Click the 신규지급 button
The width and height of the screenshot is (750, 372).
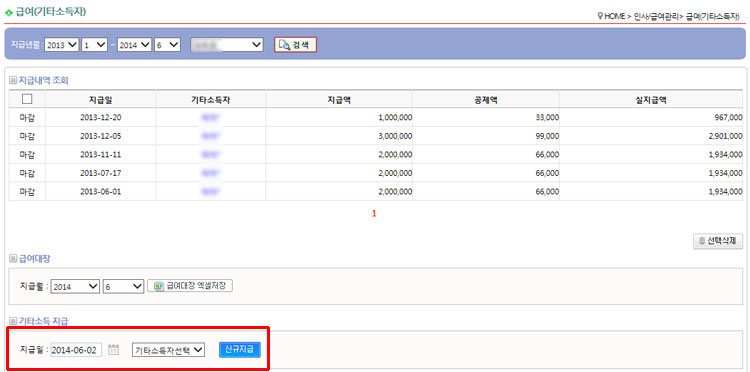coord(240,350)
